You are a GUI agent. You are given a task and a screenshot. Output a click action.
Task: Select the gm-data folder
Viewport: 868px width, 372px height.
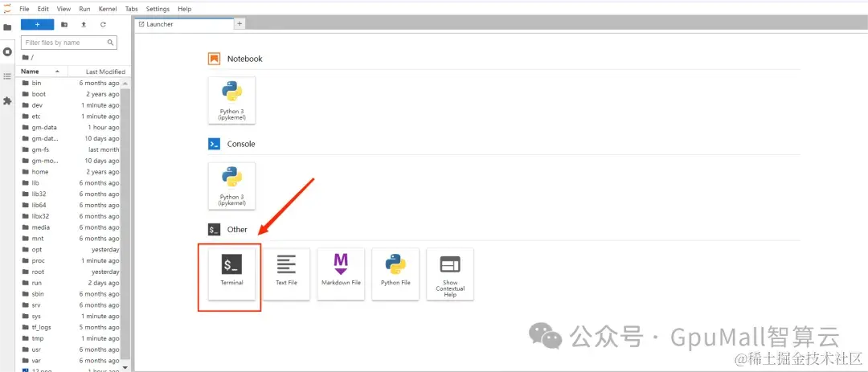70,127
